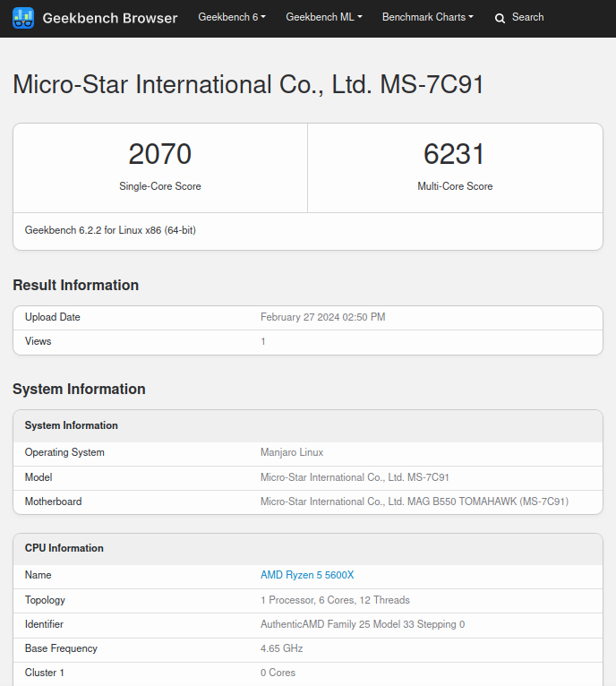Screen dimensions: 616x686
Task: Click the Multi-Core Score label
Action: [455, 186]
